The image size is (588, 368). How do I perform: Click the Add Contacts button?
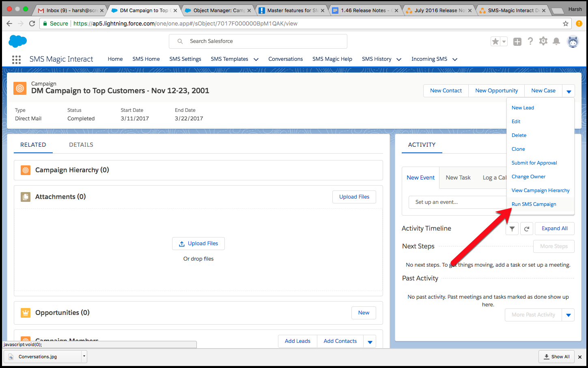pos(340,341)
